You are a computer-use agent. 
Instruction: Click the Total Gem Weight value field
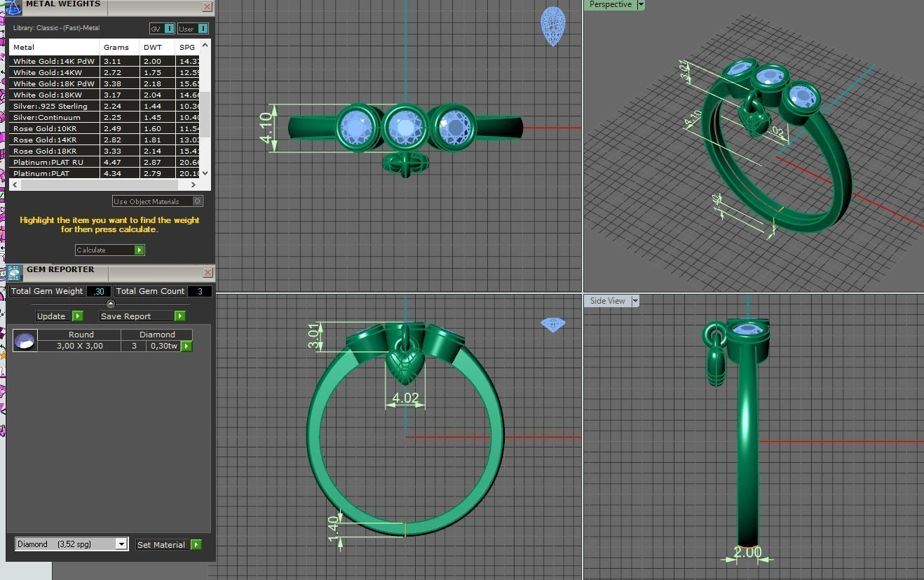(99, 291)
